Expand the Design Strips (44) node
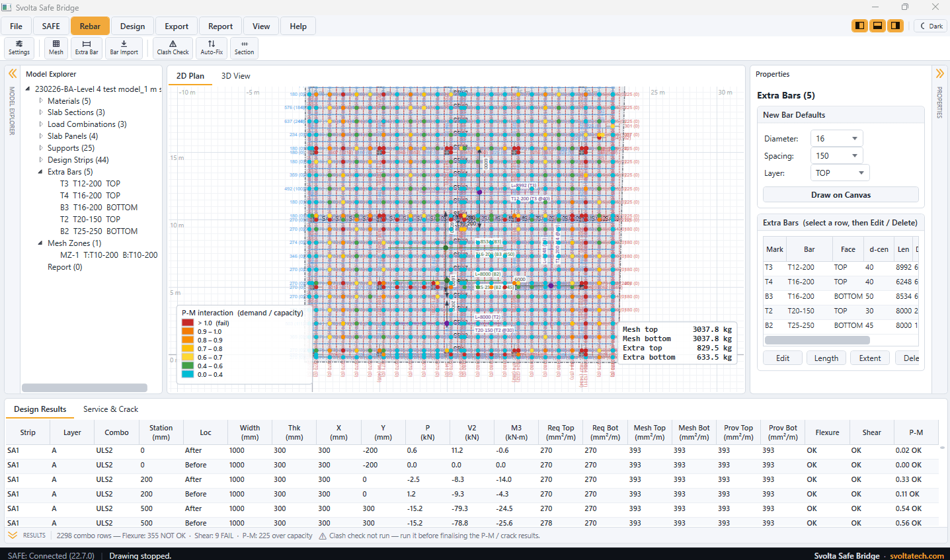 click(x=41, y=160)
